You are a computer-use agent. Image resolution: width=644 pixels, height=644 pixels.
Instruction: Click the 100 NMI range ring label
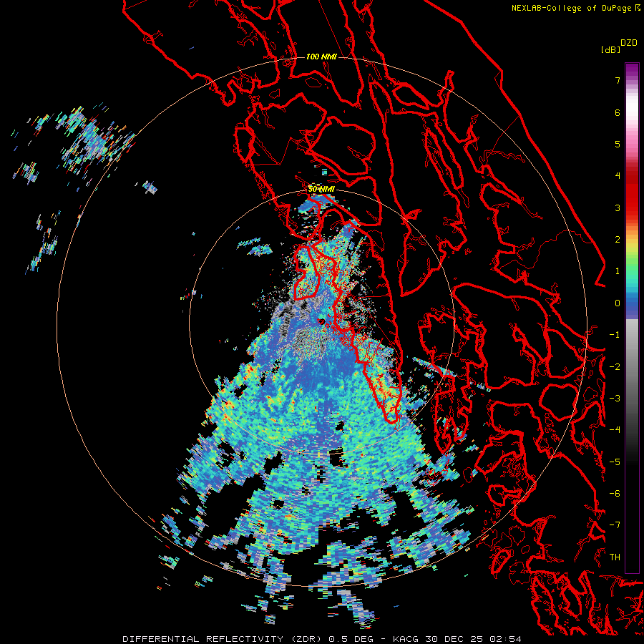pyautogui.click(x=321, y=57)
